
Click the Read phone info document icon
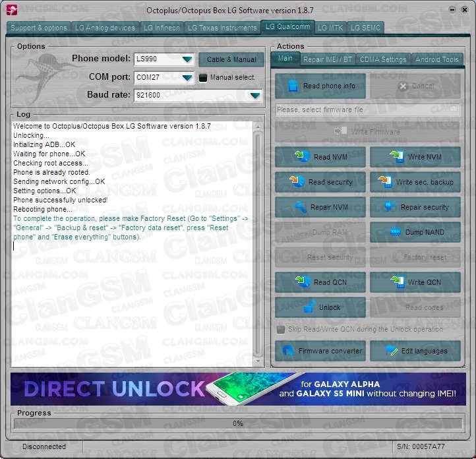293,86
